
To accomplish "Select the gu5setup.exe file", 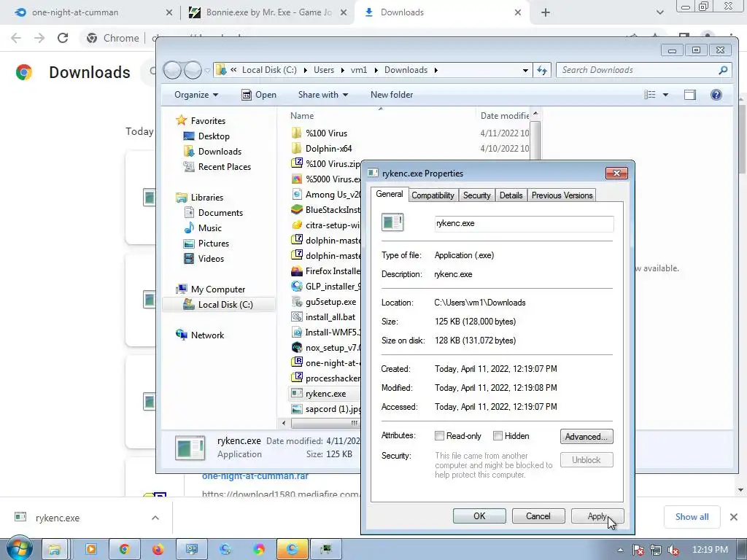I will pos(330,302).
